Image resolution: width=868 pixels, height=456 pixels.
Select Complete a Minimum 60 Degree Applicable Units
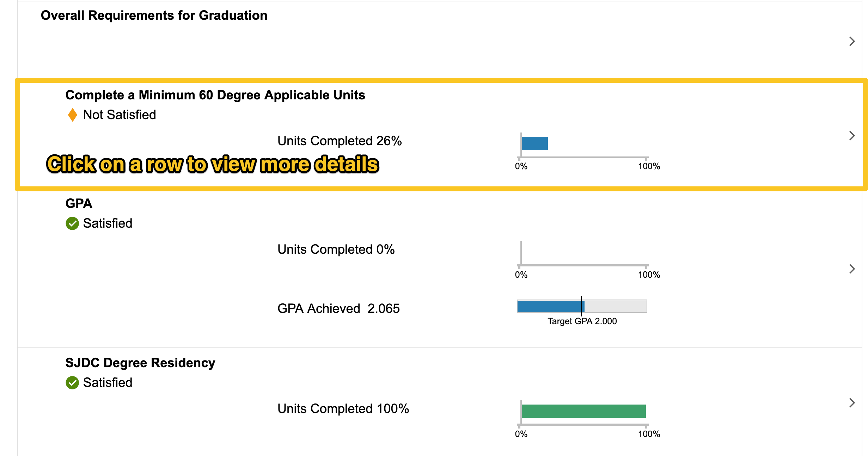coord(215,95)
